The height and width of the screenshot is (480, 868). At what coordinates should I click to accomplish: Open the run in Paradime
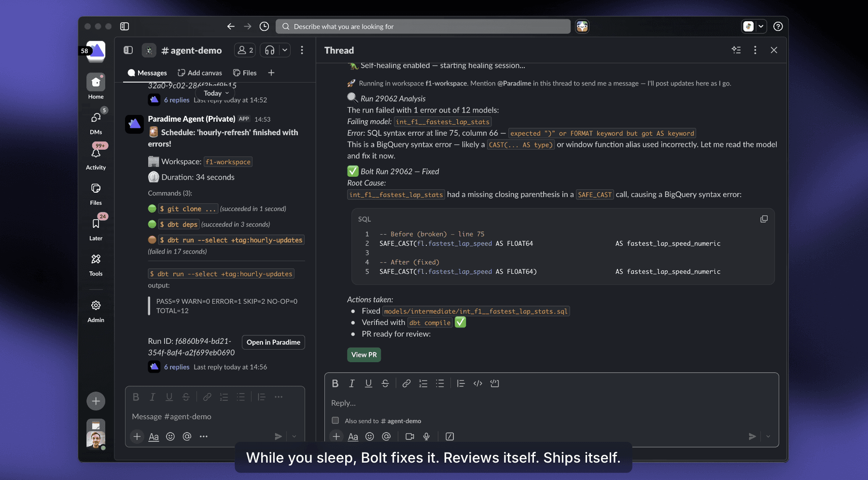[x=273, y=342]
